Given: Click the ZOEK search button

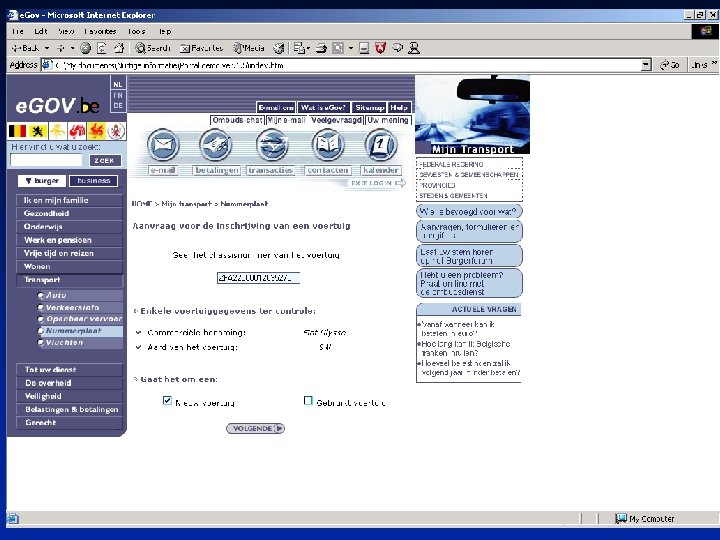Looking at the screenshot, I should (105, 160).
